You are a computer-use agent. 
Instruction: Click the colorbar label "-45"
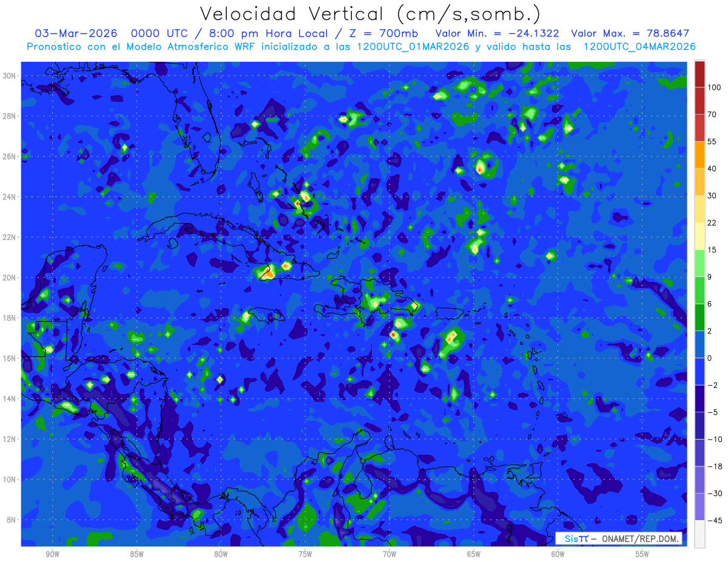click(714, 520)
